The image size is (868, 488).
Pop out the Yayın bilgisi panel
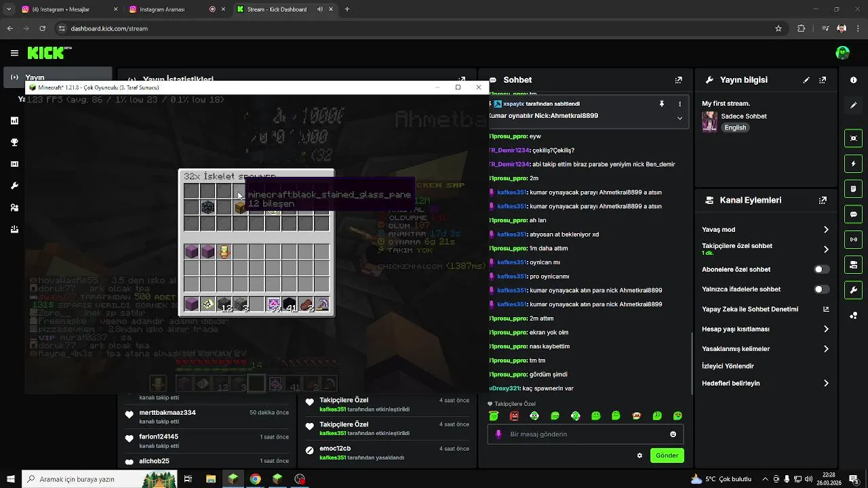point(823,80)
